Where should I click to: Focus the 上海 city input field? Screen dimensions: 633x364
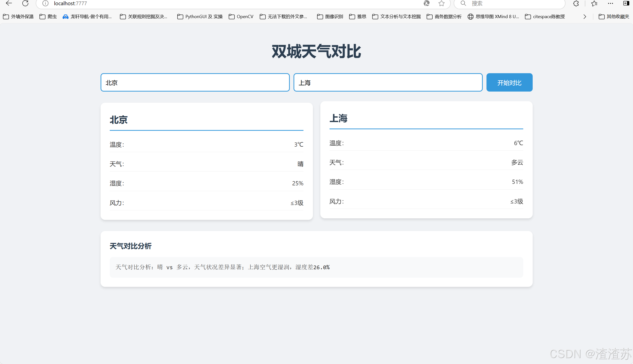[x=388, y=82]
